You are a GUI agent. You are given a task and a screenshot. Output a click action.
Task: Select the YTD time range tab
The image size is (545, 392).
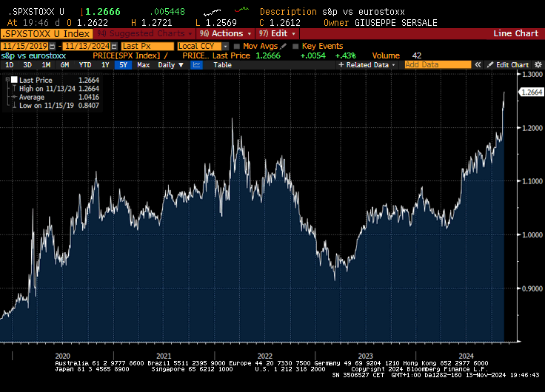click(85, 65)
